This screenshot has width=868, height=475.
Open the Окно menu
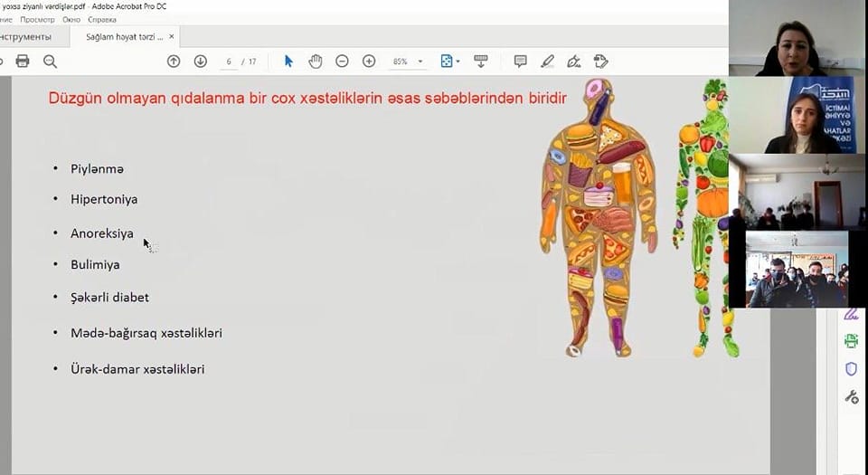click(71, 19)
